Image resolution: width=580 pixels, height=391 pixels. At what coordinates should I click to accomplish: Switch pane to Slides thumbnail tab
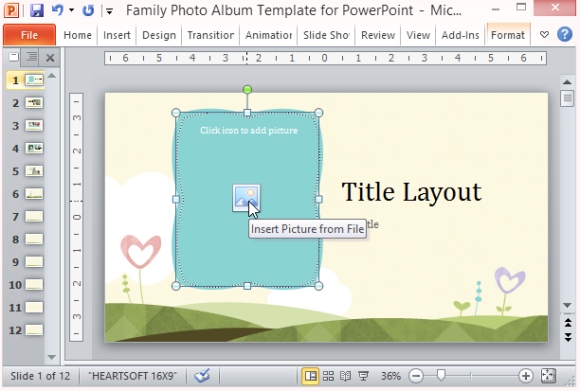click(14, 57)
